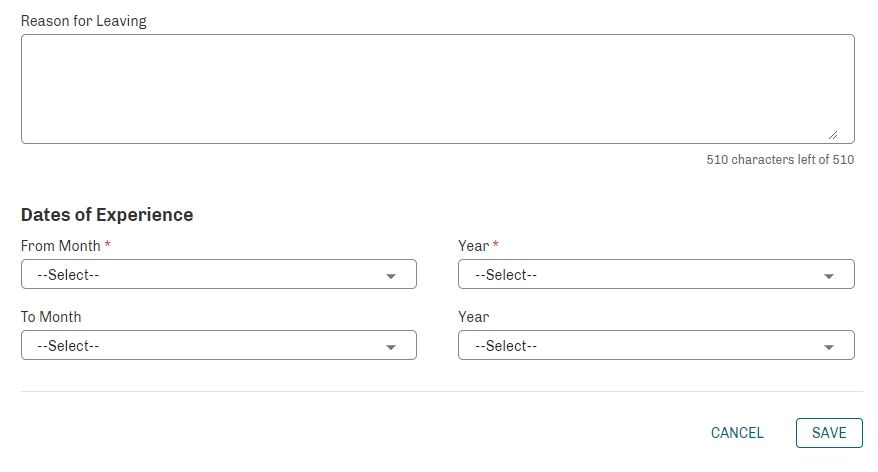Click the Dates of Experience heading
The width and height of the screenshot is (878, 472).
point(107,214)
